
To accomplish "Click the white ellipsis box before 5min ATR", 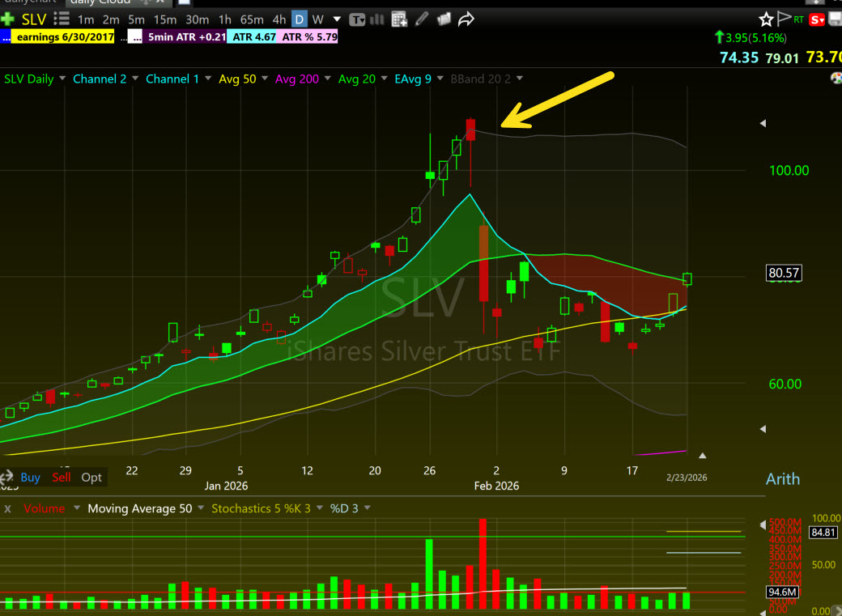I will click(134, 37).
